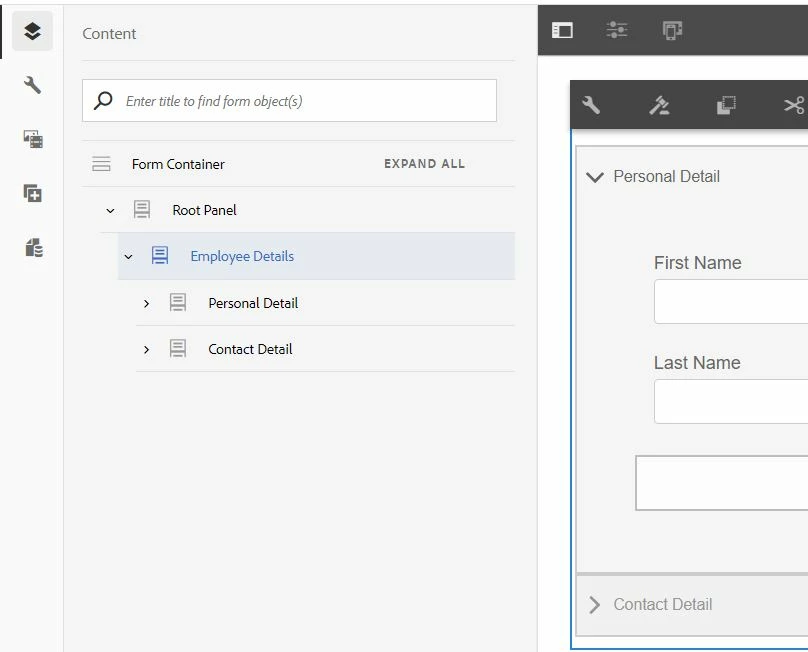
Task: Select Contact Detail in content tree
Action: 250,349
